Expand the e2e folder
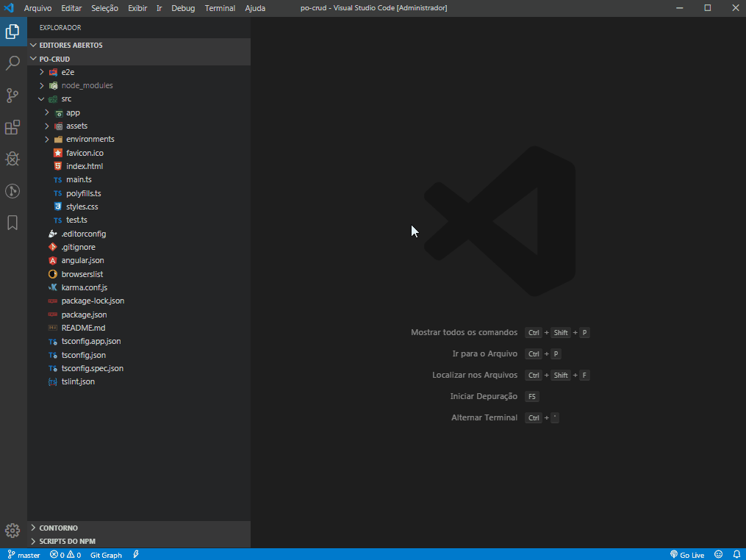 pyautogui.click(x=42, y=72)
